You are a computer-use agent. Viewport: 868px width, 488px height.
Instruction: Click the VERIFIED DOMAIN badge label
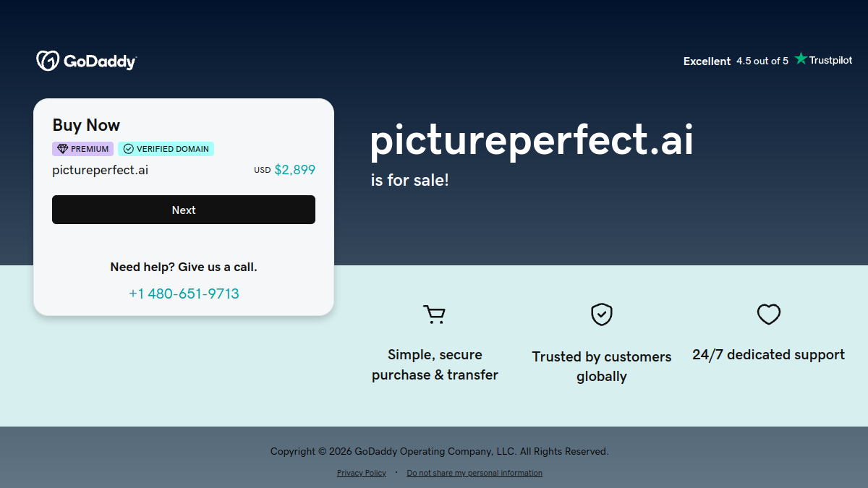point(172,149)
